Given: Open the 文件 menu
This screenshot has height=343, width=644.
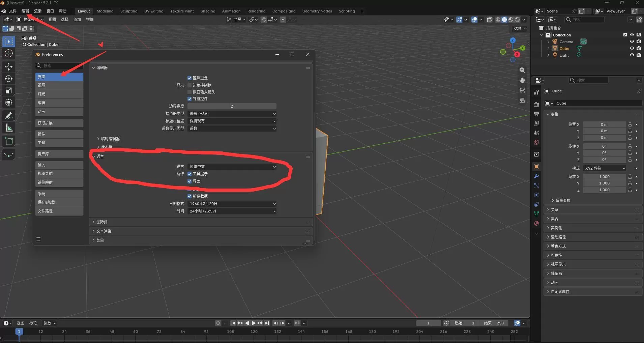Looking at the screenshot, I should 13,11.
